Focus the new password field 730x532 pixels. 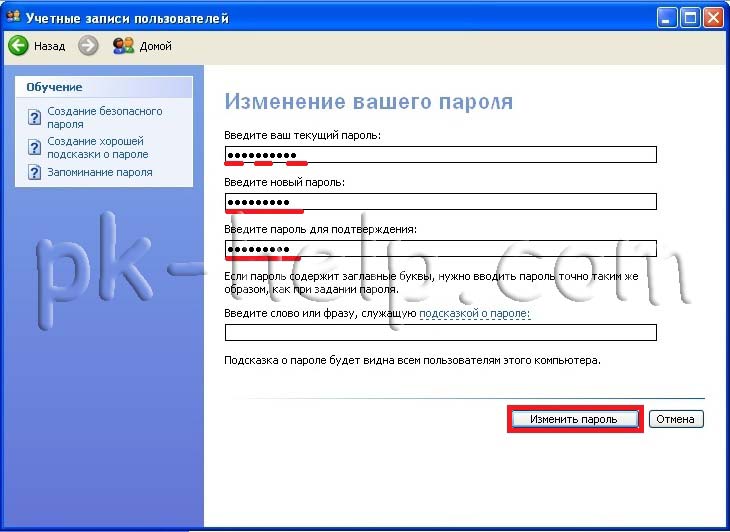[x=440, y=202]
